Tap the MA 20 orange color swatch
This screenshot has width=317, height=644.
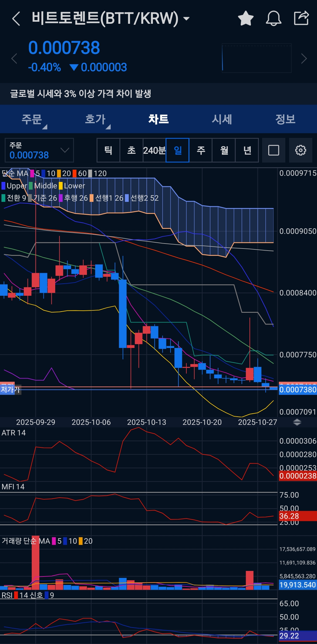point(59,173)
